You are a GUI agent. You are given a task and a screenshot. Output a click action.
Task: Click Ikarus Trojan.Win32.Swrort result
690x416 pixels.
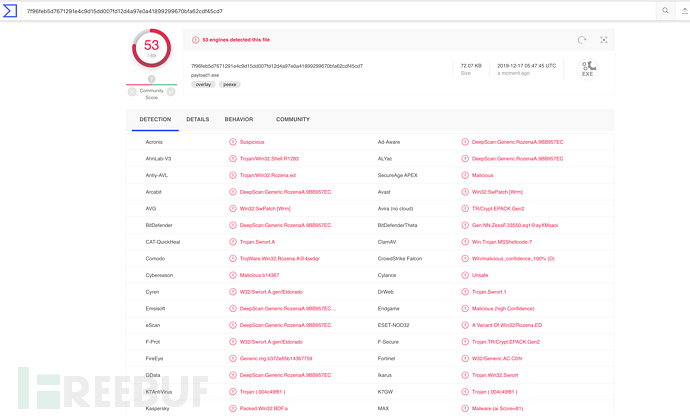click(x=495, y=375)
